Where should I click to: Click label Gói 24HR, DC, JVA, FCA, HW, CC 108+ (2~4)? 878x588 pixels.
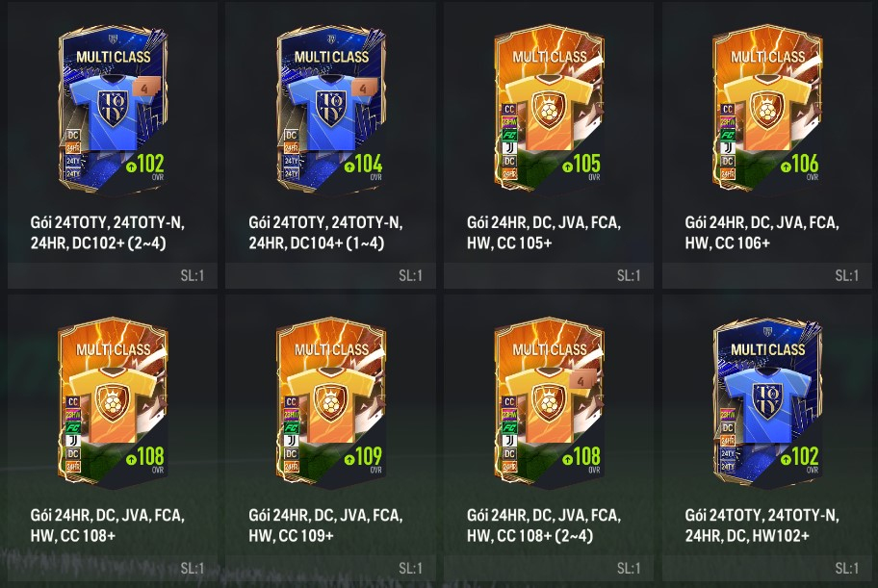[x=544, y=525]
